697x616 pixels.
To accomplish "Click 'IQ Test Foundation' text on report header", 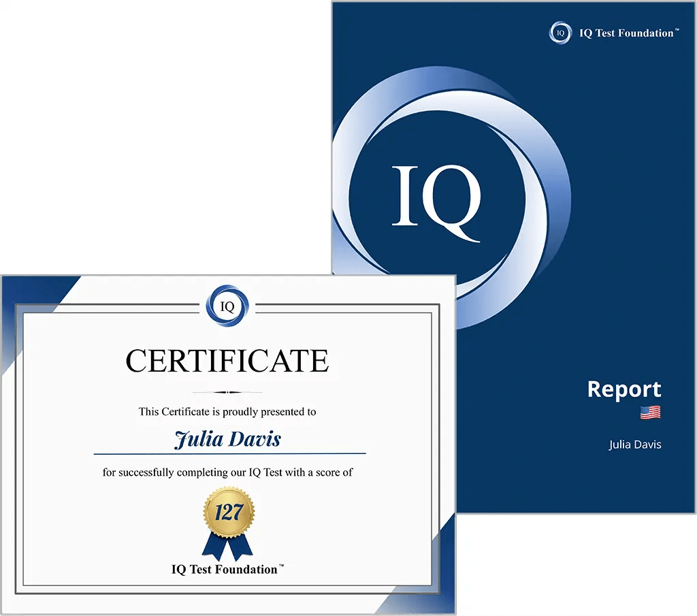I will tap(629, 33).
